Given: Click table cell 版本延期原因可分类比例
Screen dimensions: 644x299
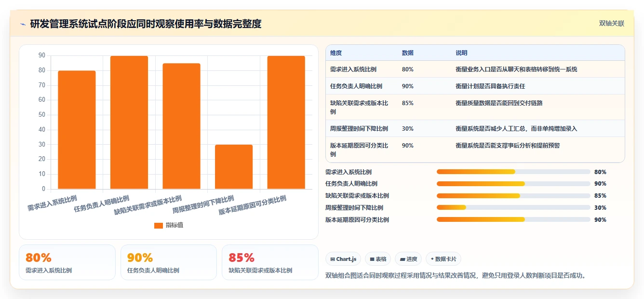Looking at the screenshot, I should click(x=359, y=149).
